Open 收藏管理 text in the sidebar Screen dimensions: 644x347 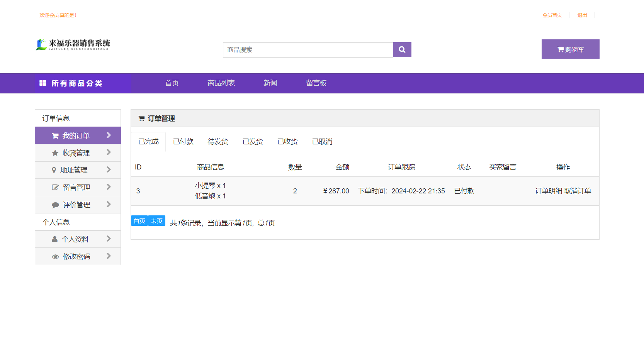tap(76, 153)
